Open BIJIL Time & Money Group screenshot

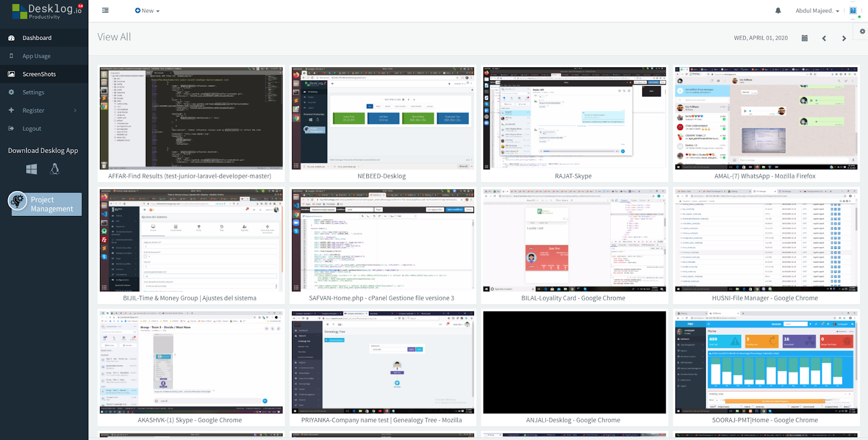pyautogui.click(x=191, y=240)
